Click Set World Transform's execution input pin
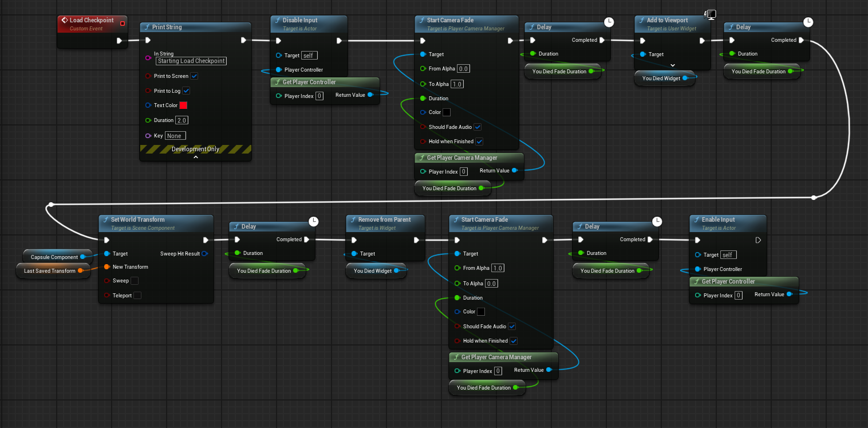868x428 pixels. 107,240
